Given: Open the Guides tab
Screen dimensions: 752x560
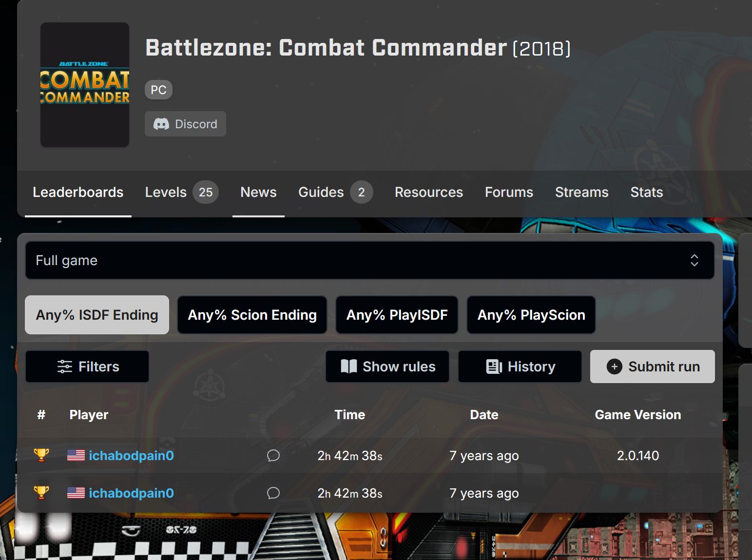Looking at the screenshot, I should (335, 192).
